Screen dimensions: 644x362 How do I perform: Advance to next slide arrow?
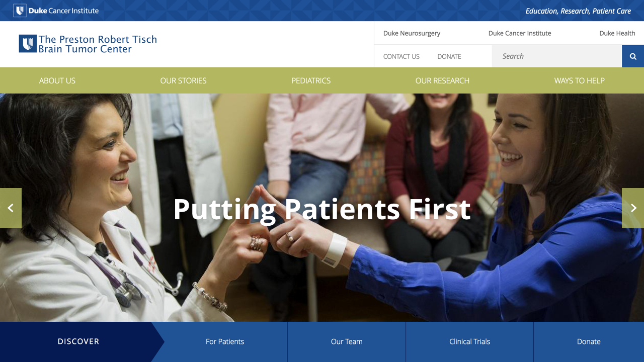(x=633, y=208)
